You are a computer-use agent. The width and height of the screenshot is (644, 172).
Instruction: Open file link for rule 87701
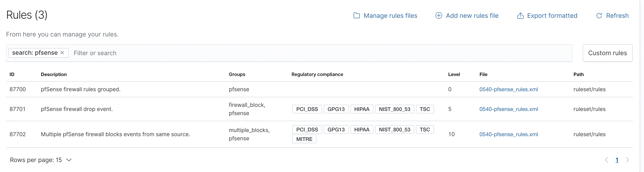[x=509, y=109]
